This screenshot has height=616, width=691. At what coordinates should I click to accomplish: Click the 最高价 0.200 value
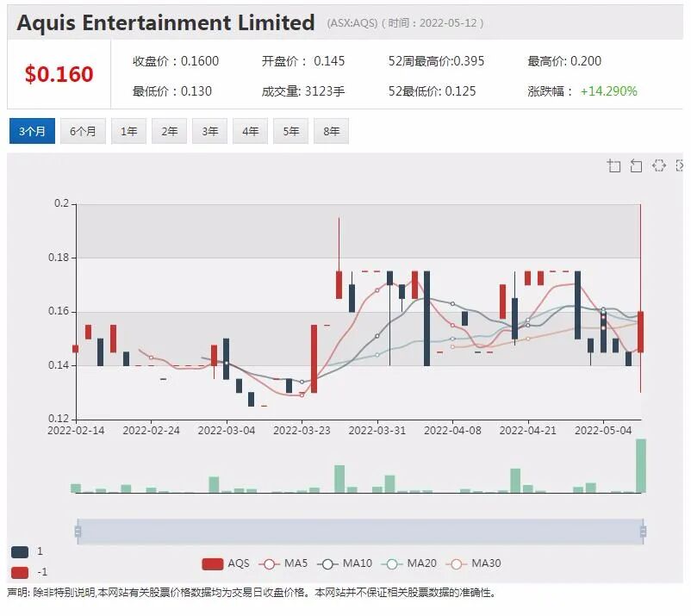tap(564, 61)
